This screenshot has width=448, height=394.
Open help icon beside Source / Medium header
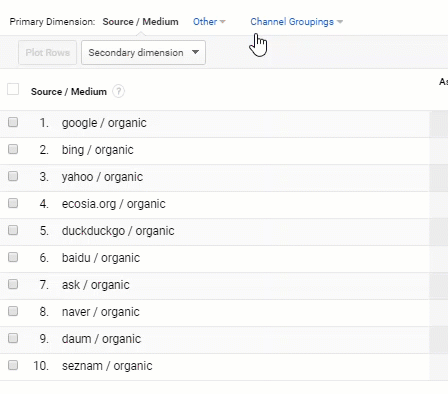coord(118,91)
